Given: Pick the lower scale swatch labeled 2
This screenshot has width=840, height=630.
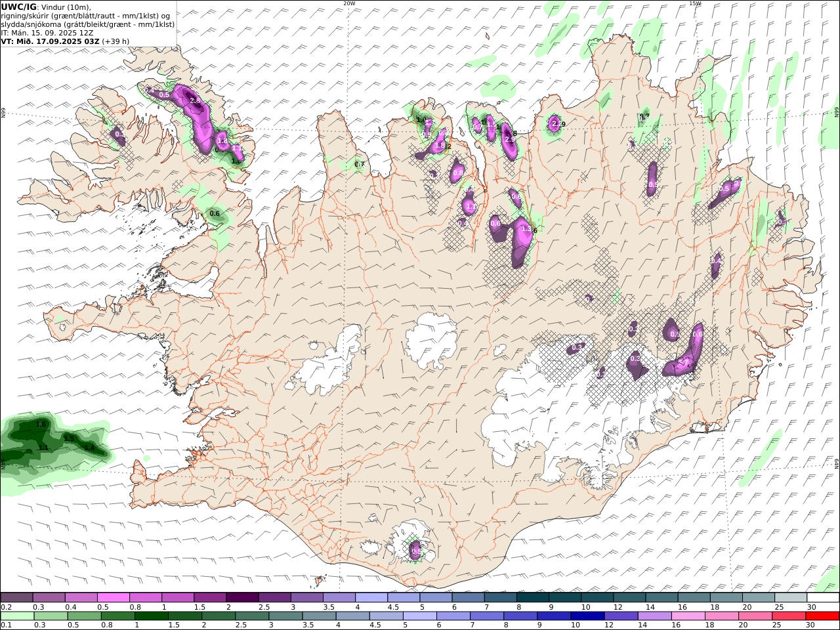Looking at the screenshot, I should 219,616.
